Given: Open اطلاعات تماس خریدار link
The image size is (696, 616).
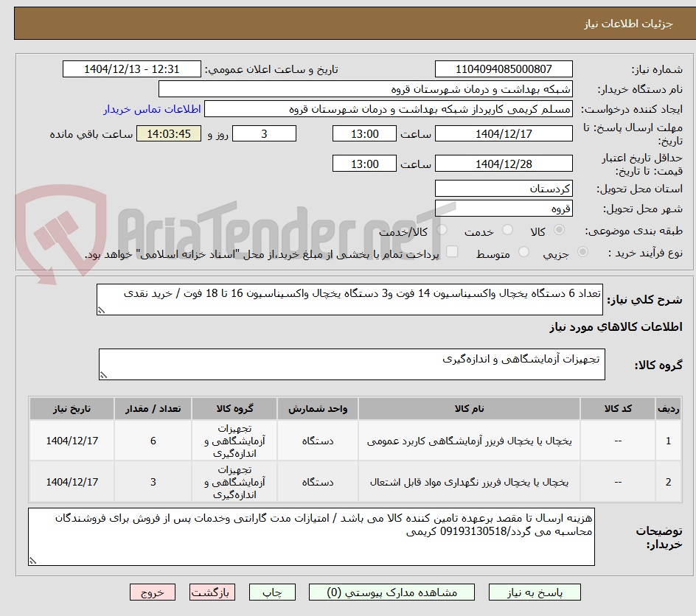Looking at the screenshot, I should [x=152, y=109].
